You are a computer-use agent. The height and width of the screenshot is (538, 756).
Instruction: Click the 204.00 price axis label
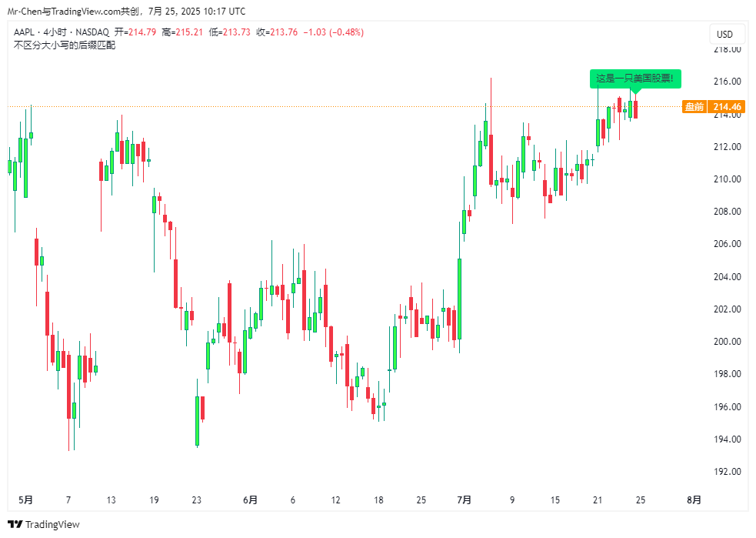click(x=727, y=276)
